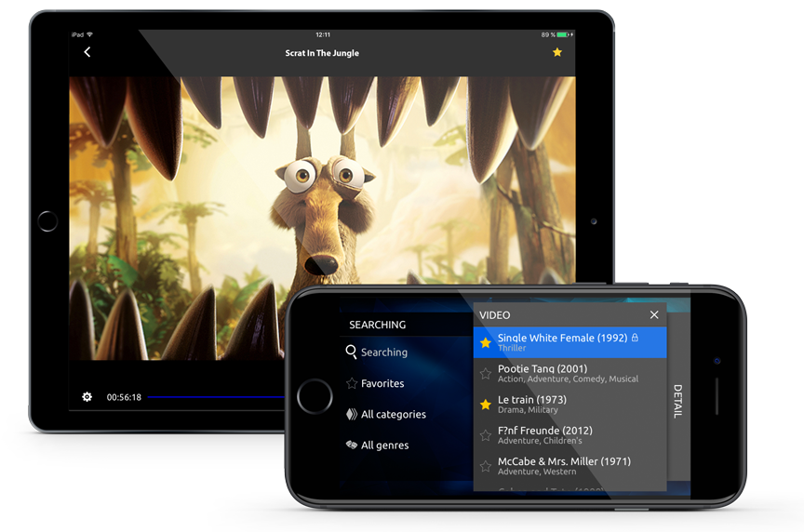Click the All categories layers icon

point(352,414)
